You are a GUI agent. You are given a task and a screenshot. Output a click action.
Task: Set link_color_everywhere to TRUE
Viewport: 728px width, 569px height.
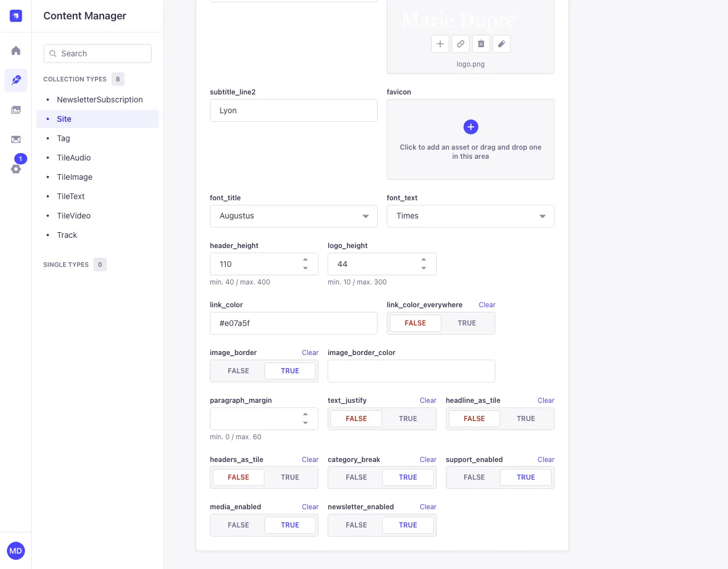point(467,323)
